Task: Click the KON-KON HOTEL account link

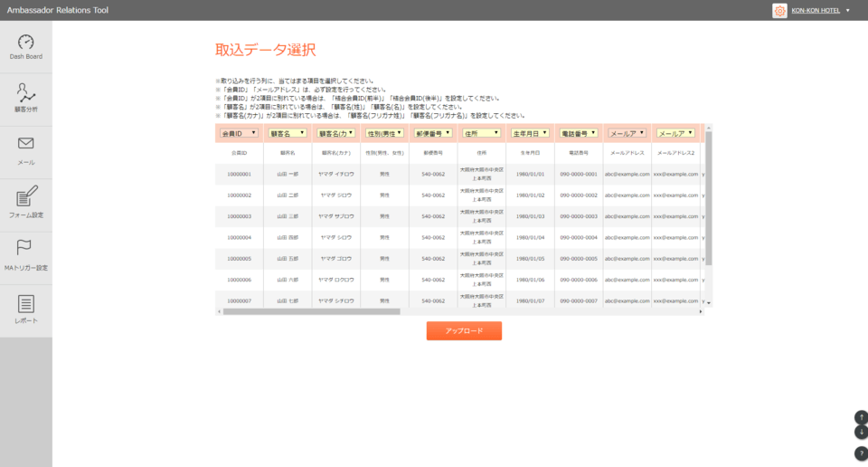Action: tap(816, 11)
